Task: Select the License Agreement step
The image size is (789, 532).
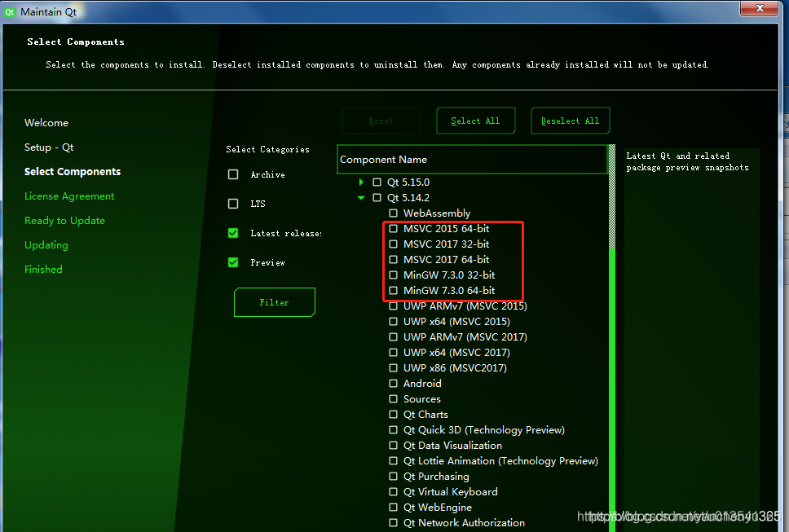Action: 69,196
